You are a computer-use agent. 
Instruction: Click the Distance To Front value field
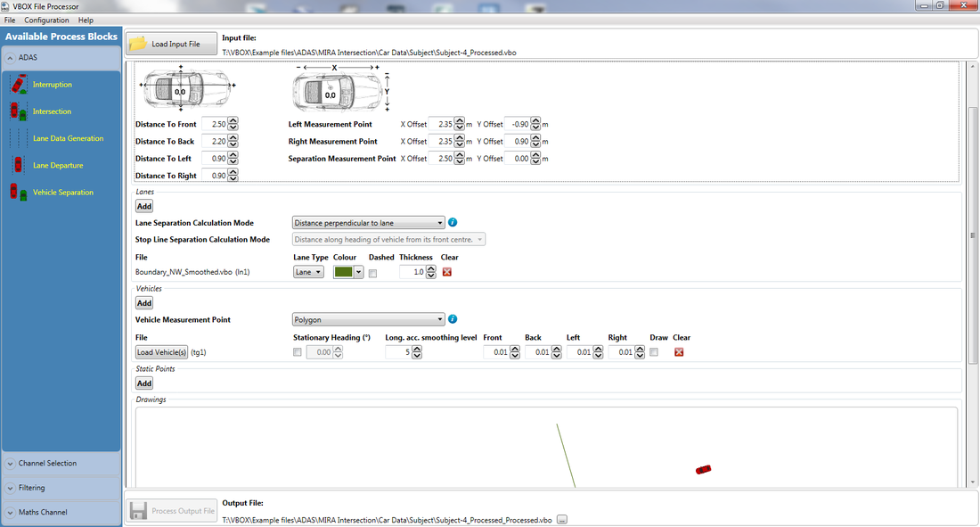click(x=215, y=124)
